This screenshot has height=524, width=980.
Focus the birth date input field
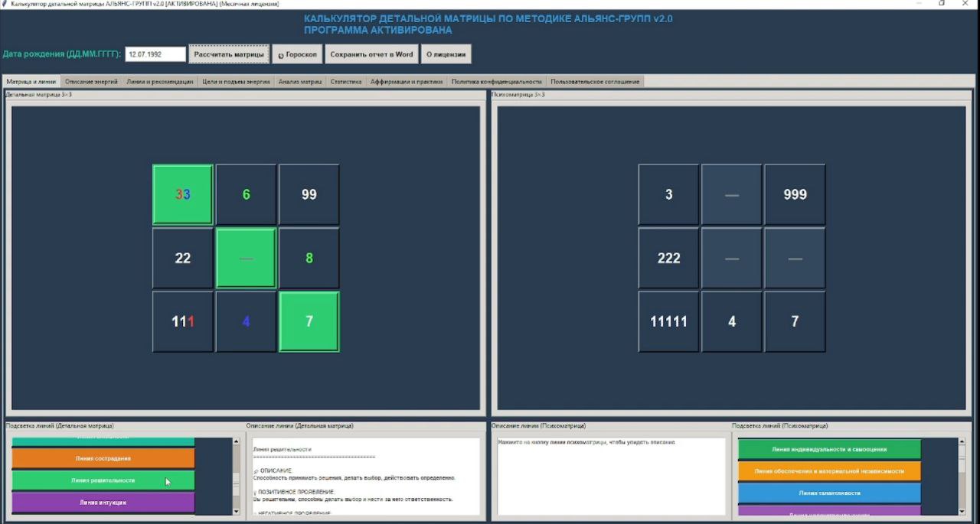coord(155,54)
